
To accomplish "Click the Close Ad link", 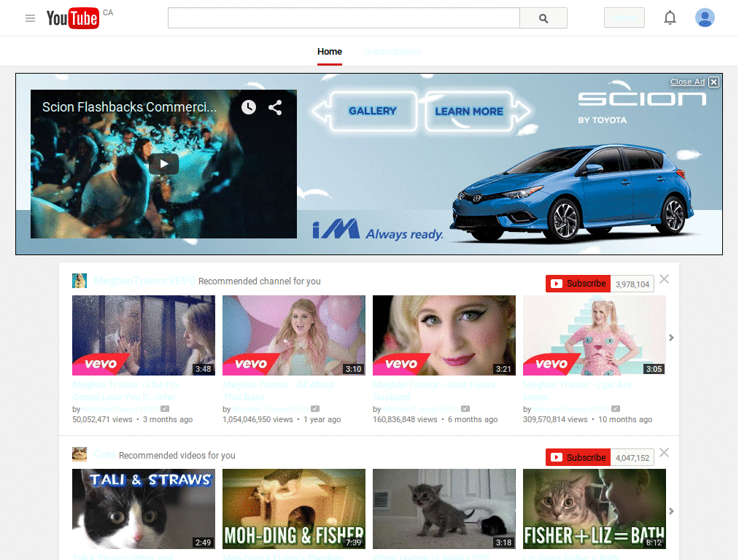I will click(687, 82).
